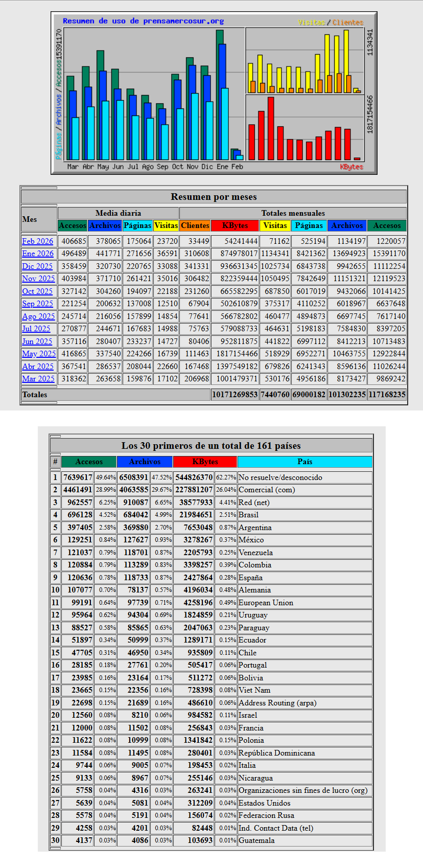Click the Totales row label
The width and height of the screenshot is (423, 868).
coord(35,395)
